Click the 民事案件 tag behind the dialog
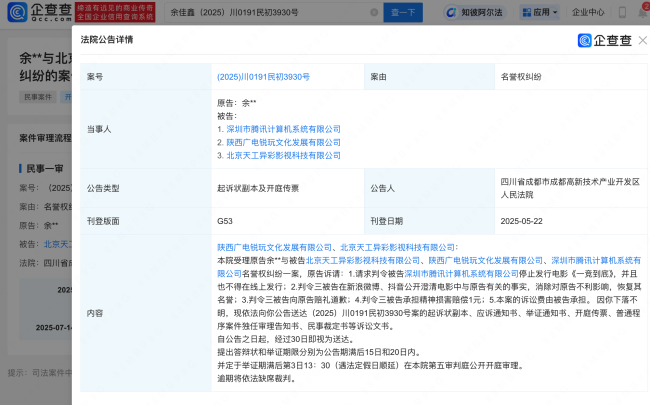This screenshot has width=650, height=405. (36, 97)
